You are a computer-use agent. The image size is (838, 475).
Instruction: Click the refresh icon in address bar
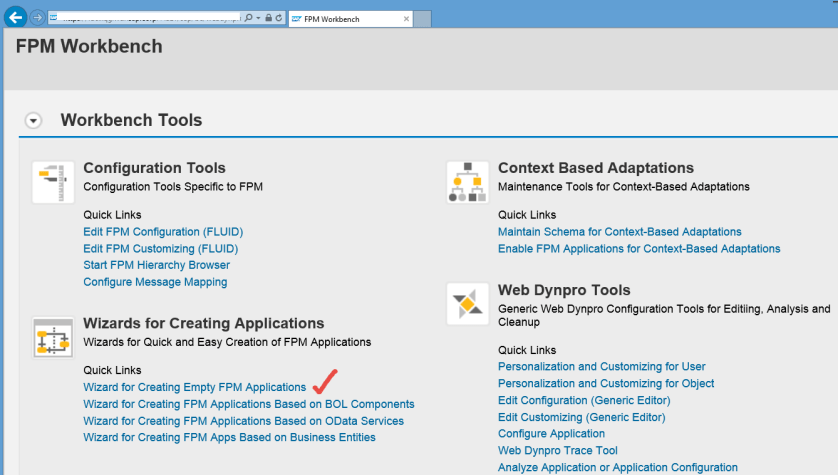[x=276, y=18]
